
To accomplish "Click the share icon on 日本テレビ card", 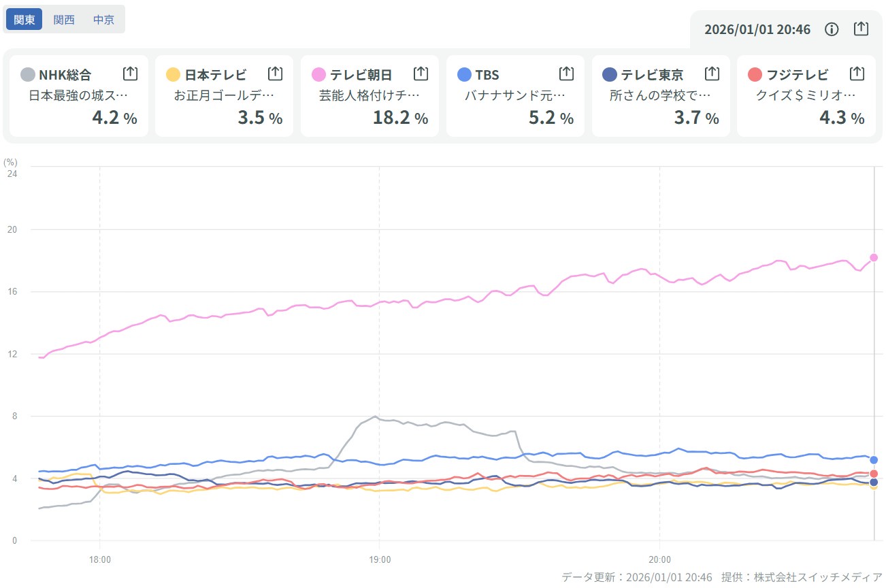I will 275,73.
